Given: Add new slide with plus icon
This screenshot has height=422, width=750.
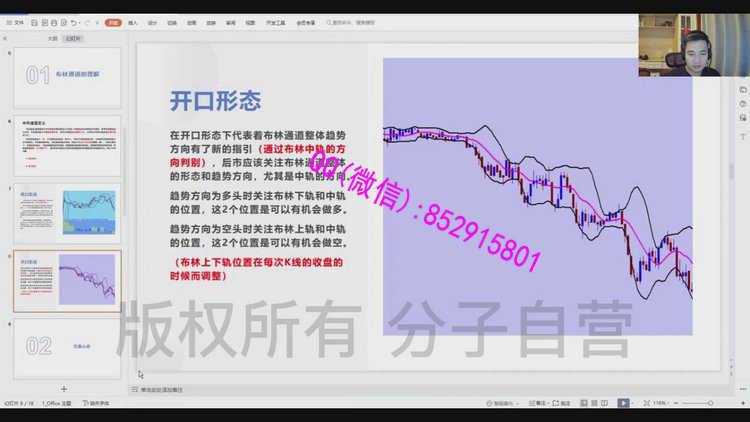Looking at the screenshot, I should (x=64, y=388).
